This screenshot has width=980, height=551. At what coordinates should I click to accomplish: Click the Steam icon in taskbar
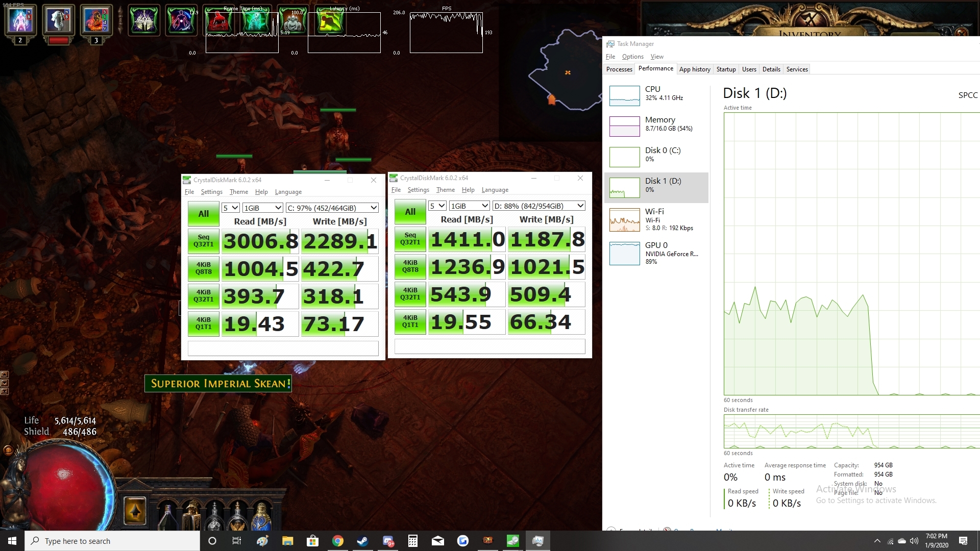pyautogui.click(x=362, y=541)
